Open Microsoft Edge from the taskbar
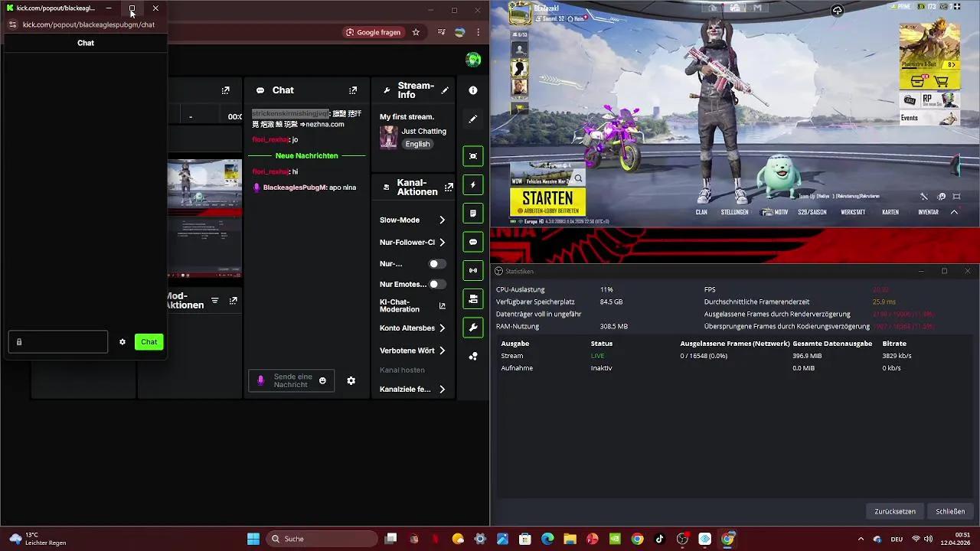Viewport: 980px width, 551px height. (547, 539)
